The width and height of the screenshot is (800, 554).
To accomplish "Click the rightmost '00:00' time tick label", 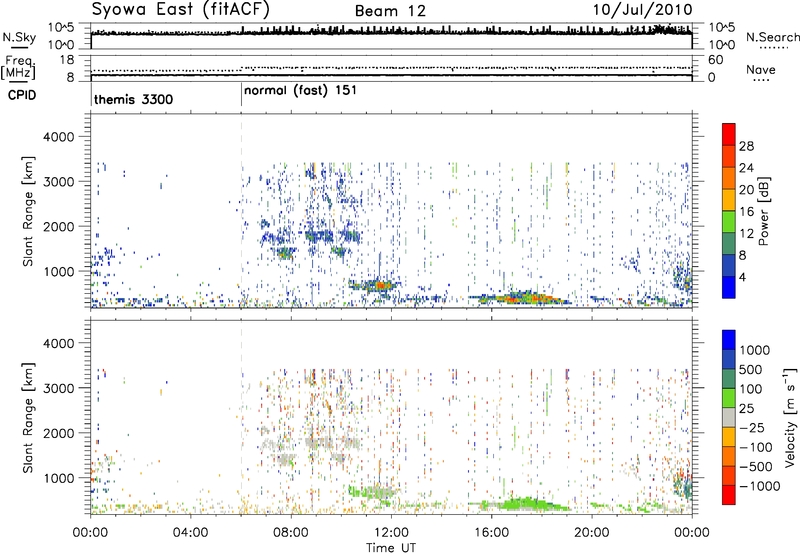I will [692, 533].
